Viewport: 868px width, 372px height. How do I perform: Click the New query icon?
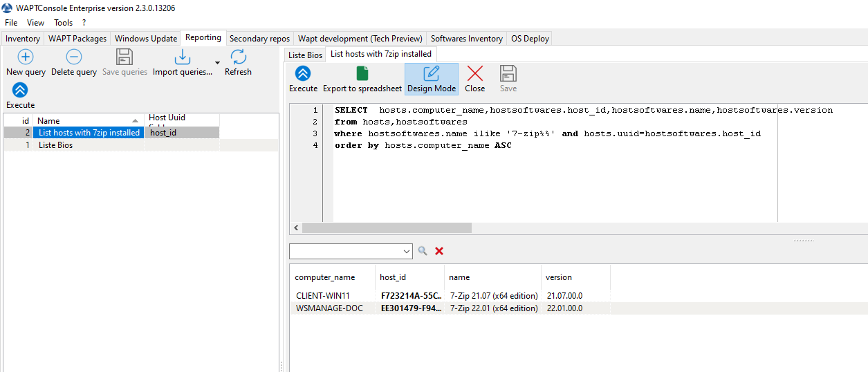[26, 58]
